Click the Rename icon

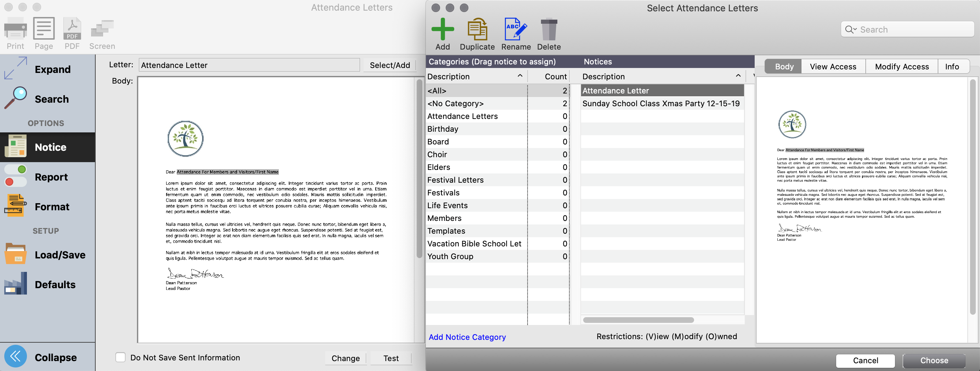(x=516, y=30)
